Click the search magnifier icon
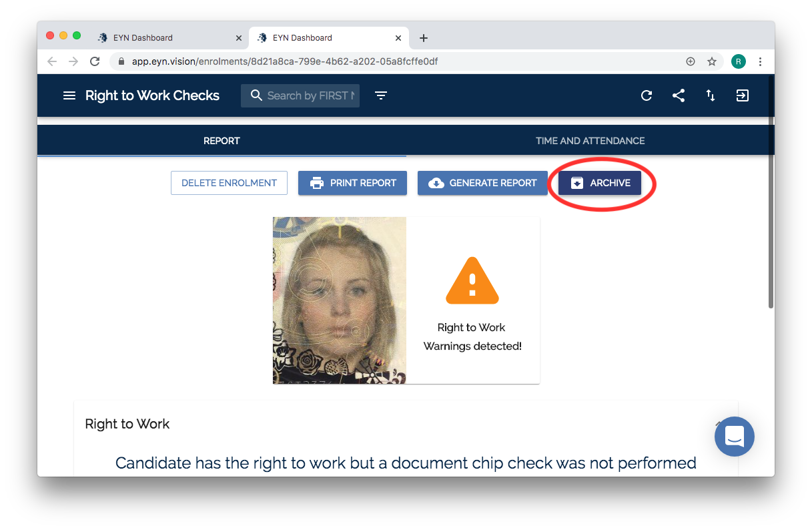 (256, 95)
